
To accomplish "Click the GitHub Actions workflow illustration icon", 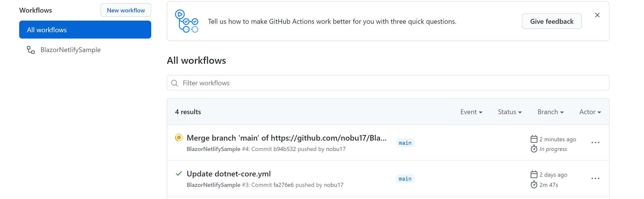I will coord(187,21).
